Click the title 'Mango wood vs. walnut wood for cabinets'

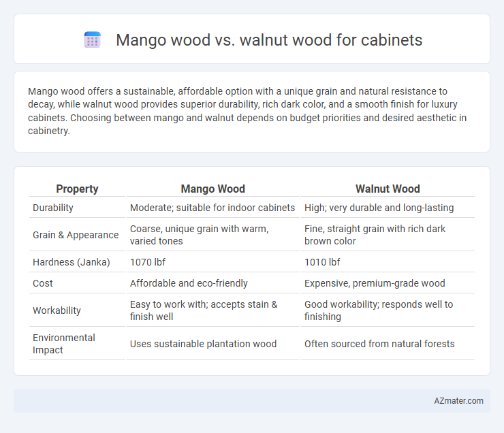click(269, 40)
